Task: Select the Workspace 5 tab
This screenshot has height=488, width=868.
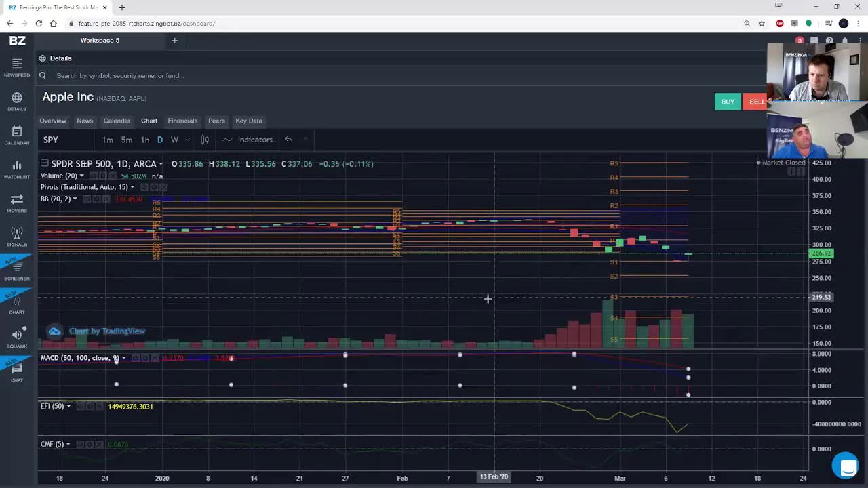Action: (100, 41)
